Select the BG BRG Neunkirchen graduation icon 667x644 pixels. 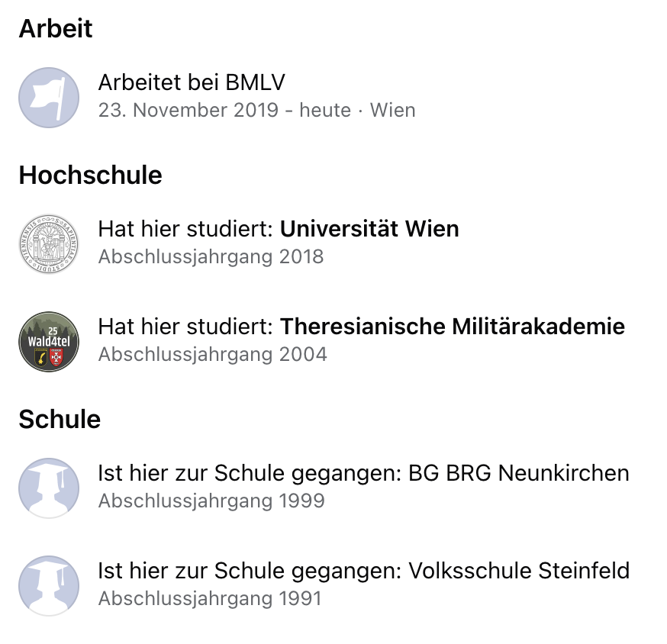(x=49, y=488)
